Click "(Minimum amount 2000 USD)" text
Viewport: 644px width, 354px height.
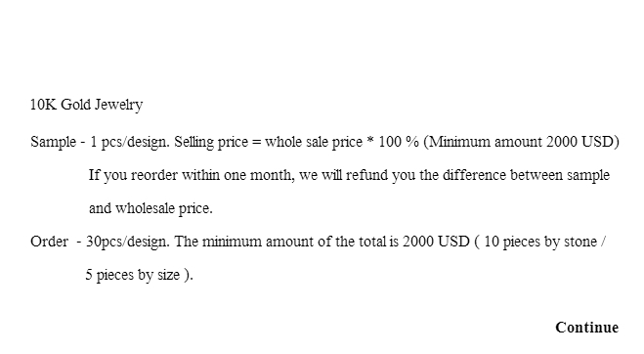pos(521,142)
